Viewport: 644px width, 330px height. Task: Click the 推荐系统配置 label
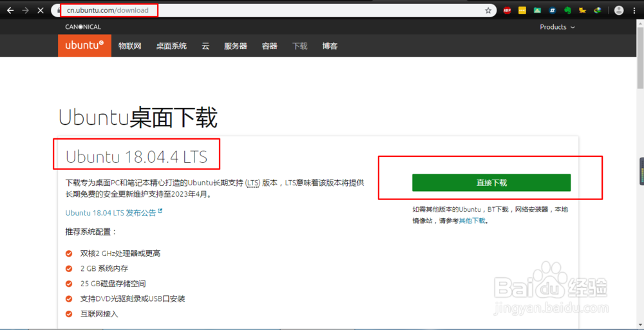[91, 232]
